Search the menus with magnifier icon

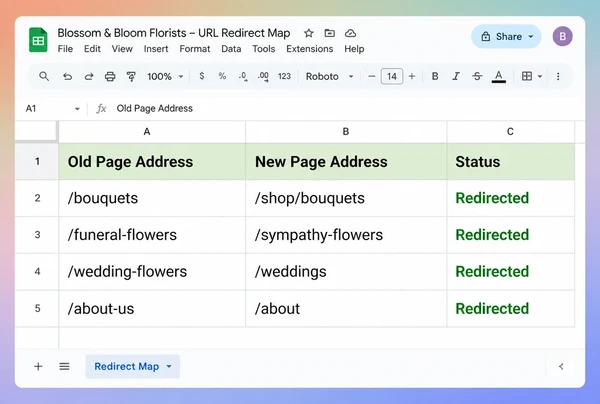tap(44, 76)
